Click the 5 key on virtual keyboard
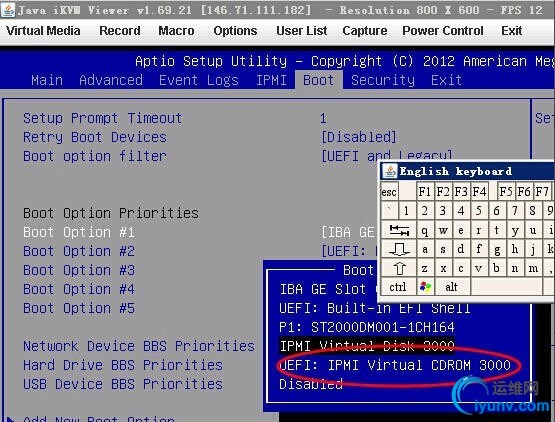The image size is (555, 422). (479, 211)
